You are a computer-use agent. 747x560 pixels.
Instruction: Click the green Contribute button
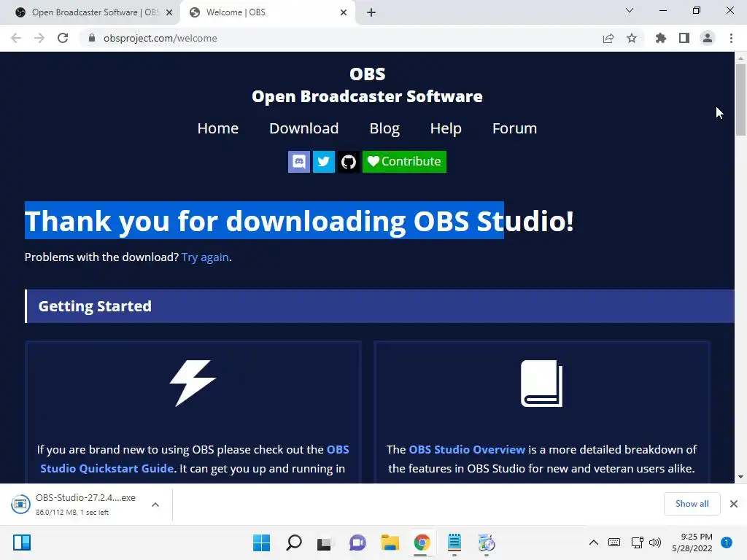pyautogui.click(x=404, y=162)
